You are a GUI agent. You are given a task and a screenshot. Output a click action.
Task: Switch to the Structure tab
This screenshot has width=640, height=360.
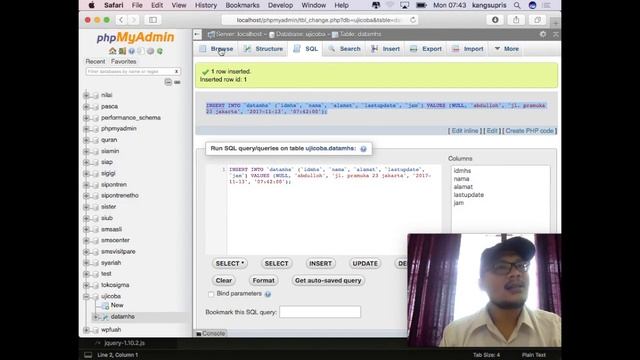[263, 49]
